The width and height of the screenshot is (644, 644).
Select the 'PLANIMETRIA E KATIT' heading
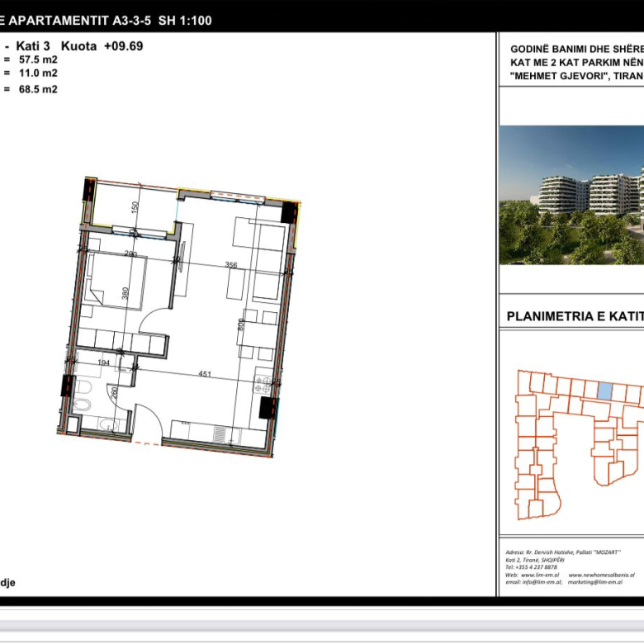574,315
